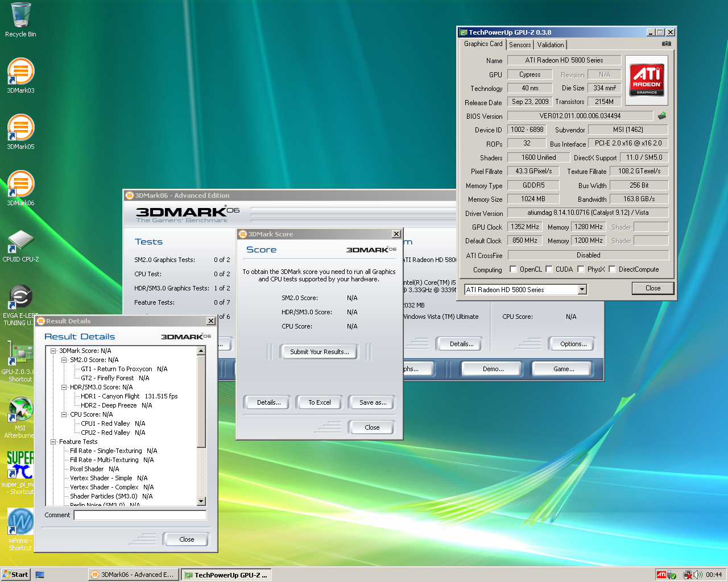Close the 3DMark Score dialog with Close button

(x=372, y=427)
